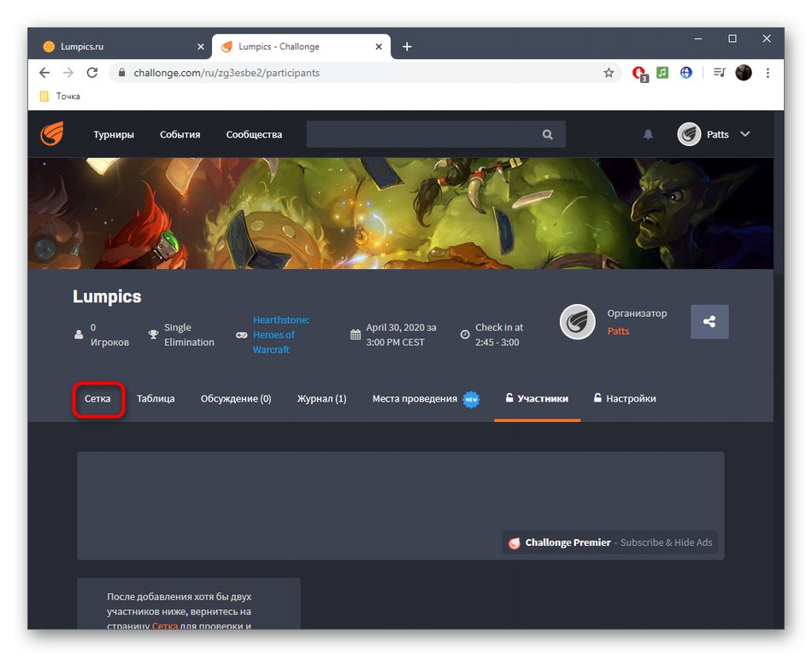The image size is (812, 657).
Task: Open the Настройки tab
Action: [x=625, y=399]
